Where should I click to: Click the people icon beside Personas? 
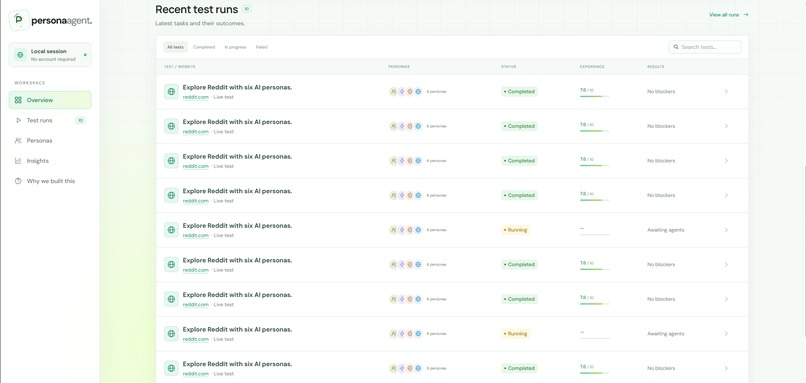click(x=18, y=140)
